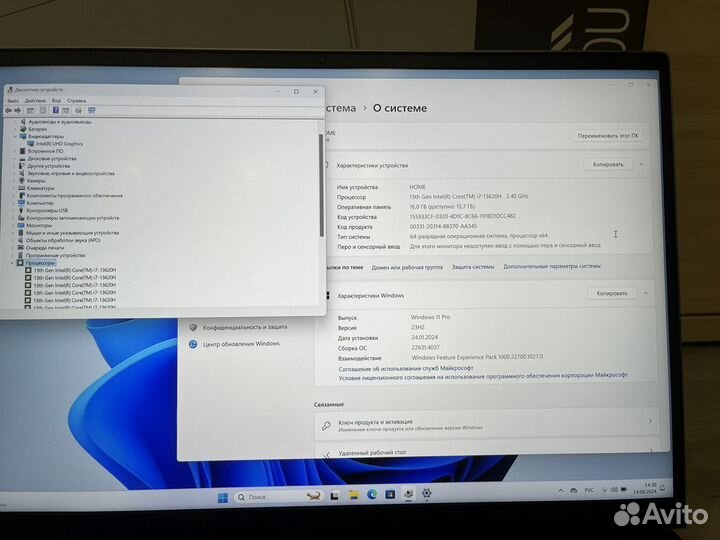Image resolution: width=720 pixels, height=540 pixels.
Task: Click the taskbar clock and date
Action: click(647, 489)
